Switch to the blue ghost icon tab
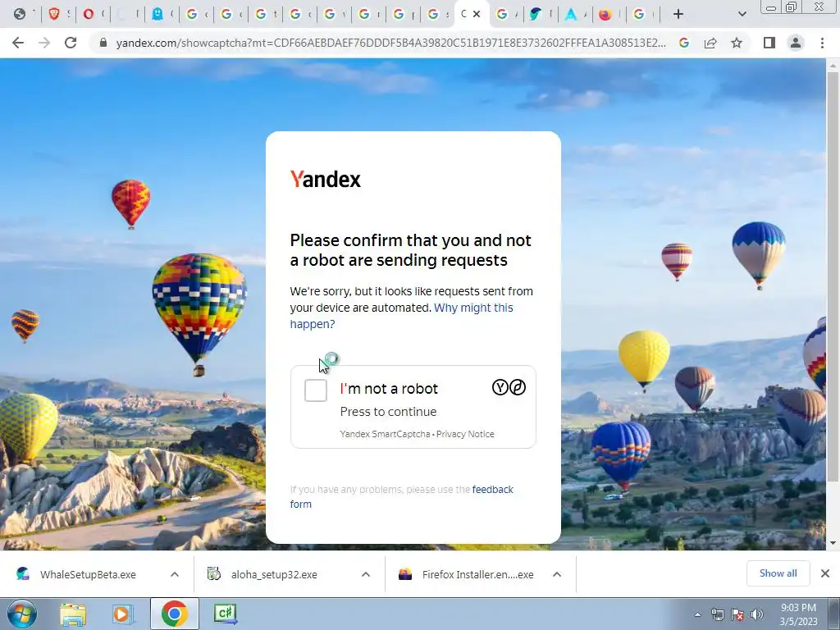 pyautogui.click(x=157, y=15)
